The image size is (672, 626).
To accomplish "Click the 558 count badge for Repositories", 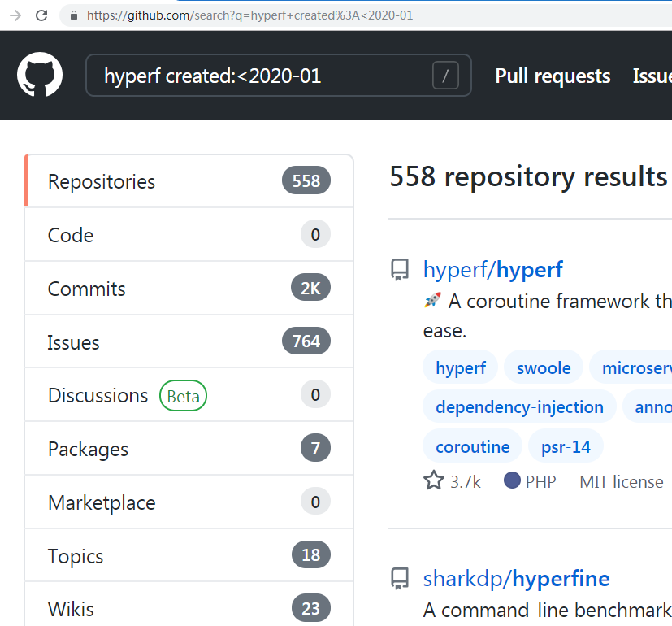I will point(306,180).
